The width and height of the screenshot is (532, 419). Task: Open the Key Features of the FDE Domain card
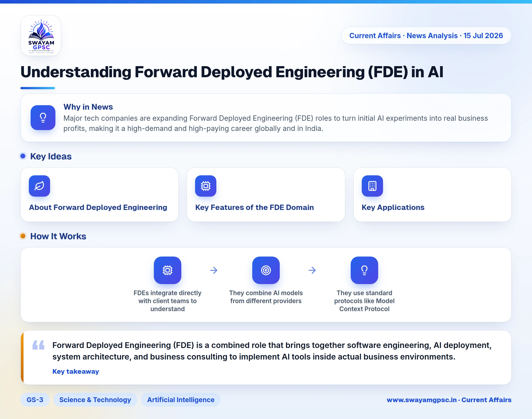click(266, 195)
